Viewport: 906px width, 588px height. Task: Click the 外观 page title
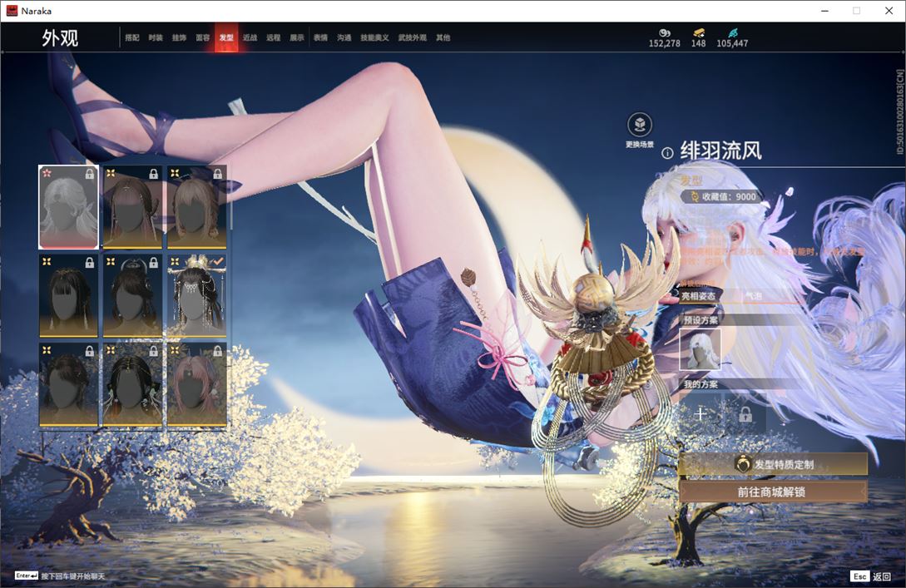pos(60,38)
